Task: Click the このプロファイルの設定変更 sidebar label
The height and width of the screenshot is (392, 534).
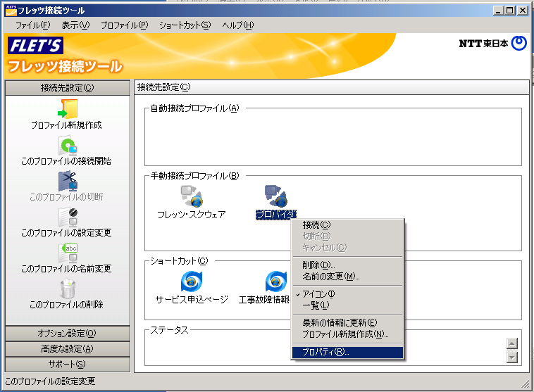Action: coord(66,233)
